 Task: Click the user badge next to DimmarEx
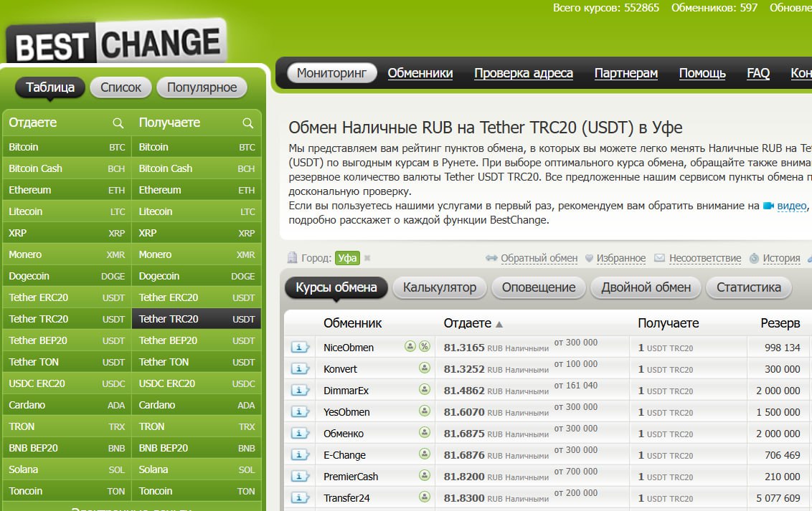point(425,389)
